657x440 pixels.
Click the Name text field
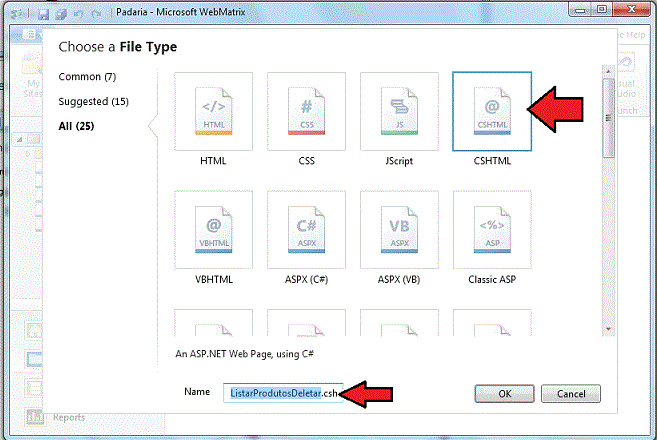pyautogui.click(x=283, y=393)
